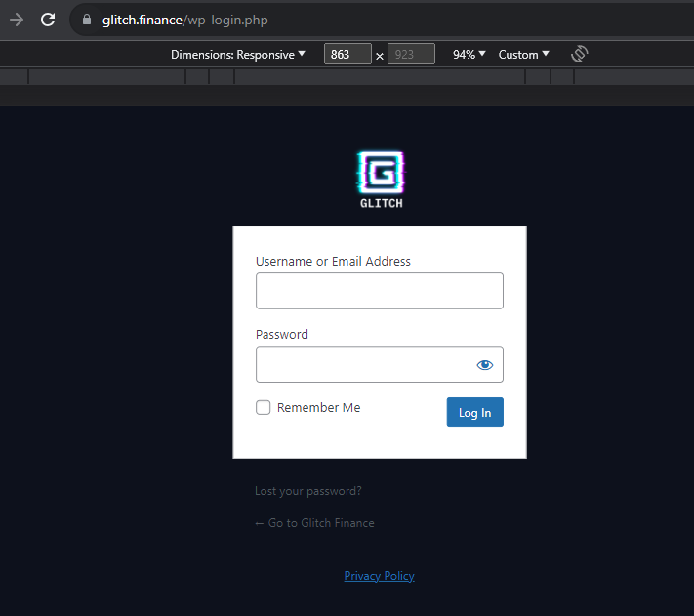Click the viewport width field showing 863
694x616 pixels.
(x=347, y=54)
